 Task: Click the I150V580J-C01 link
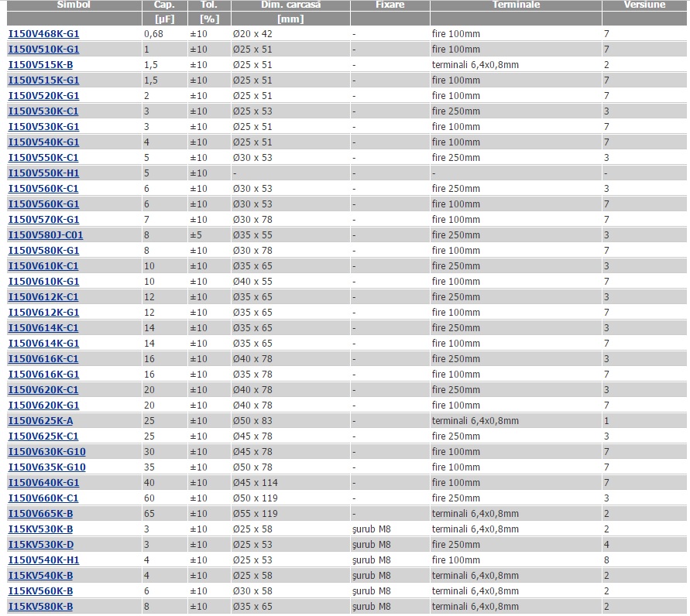click(x=46, y=235)
